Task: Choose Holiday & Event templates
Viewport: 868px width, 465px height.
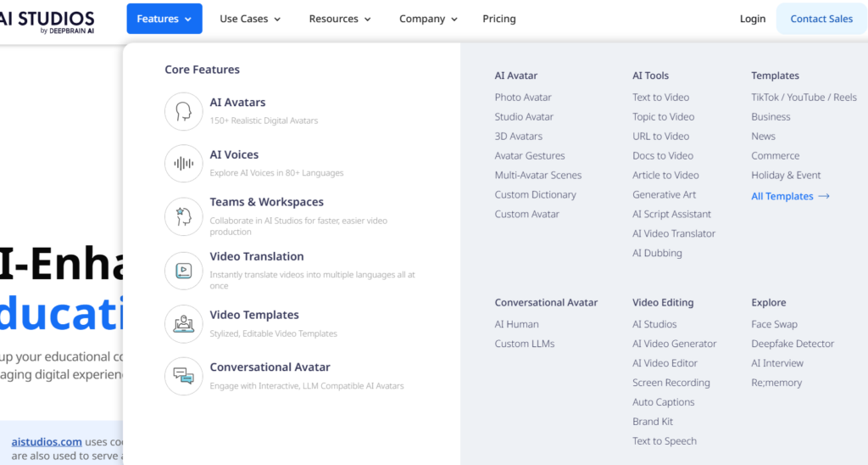Action: [786, 175]
